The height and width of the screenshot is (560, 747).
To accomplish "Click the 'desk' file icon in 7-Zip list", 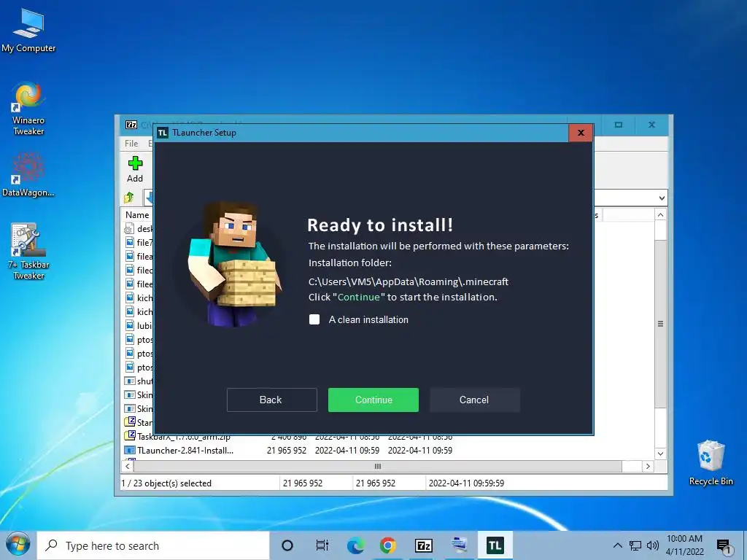I will point(129,228).
